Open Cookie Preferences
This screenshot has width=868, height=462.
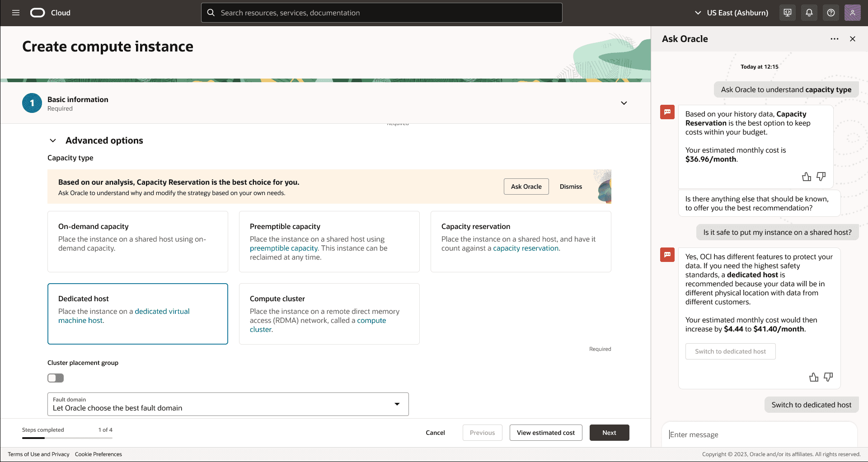[x=99, y=454]
